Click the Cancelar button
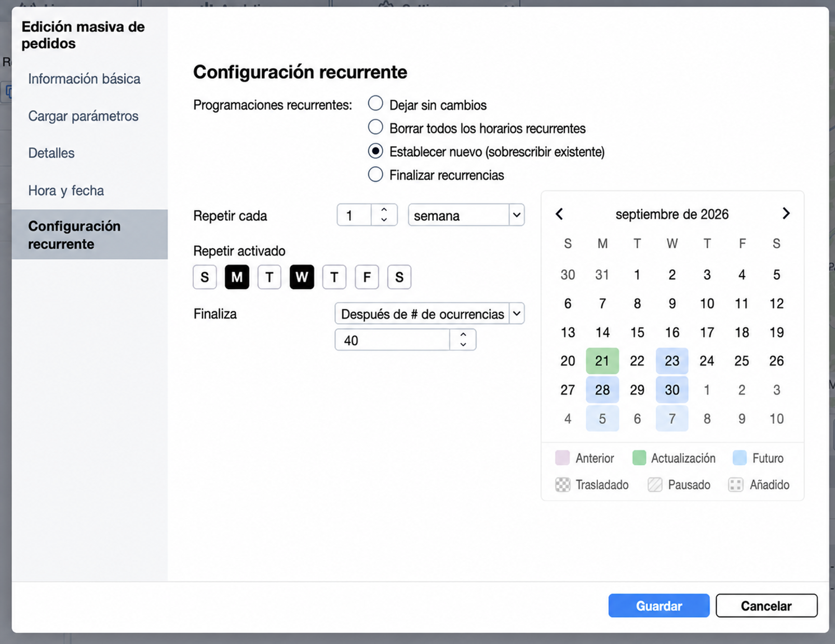835x644 pixels. pos(766,606)
